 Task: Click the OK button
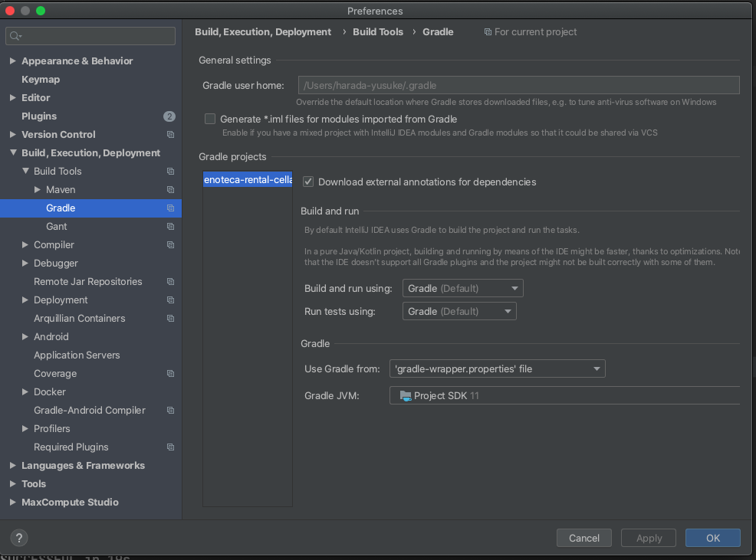click(712, 538)
